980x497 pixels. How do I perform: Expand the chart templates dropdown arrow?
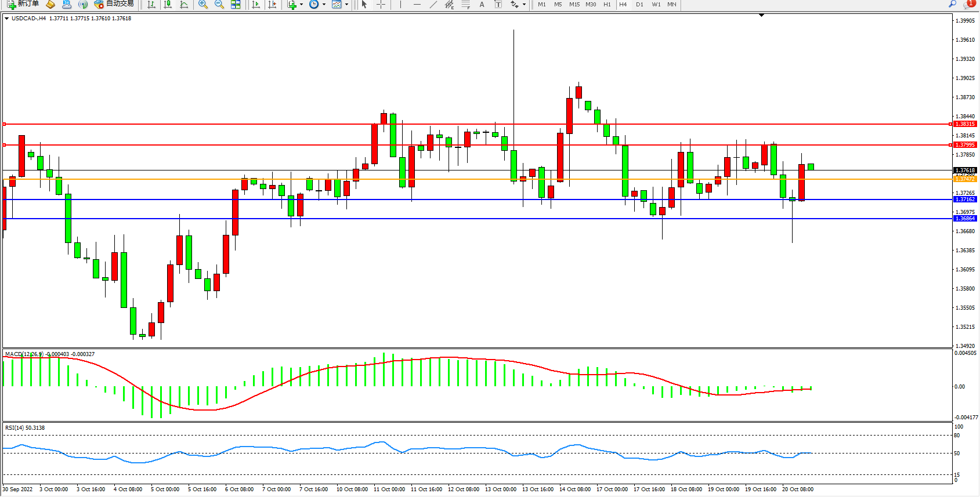pos(347,5)
